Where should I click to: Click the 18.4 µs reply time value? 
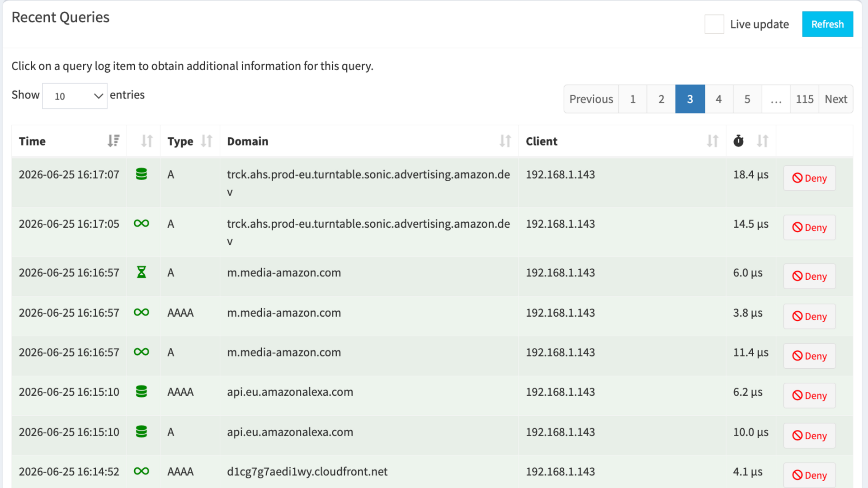tap(750, 174)
